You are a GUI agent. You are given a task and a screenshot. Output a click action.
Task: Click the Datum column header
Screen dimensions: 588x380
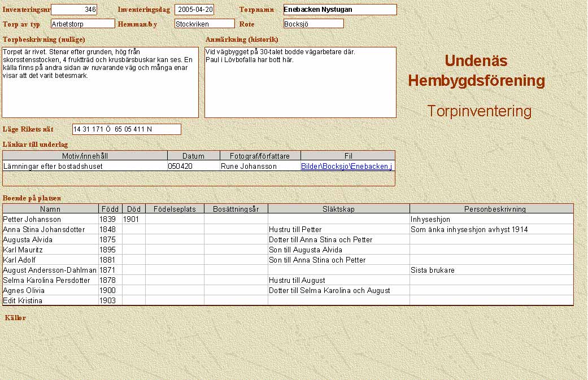coord(194,156)
